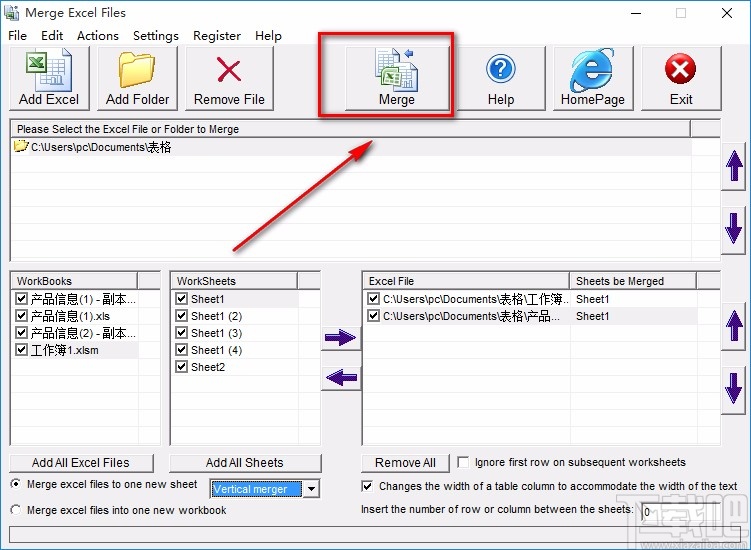751x550 pixels.
Task: Uncheck the first Excel File row 工作簿
Action: pyautogui.click(x=374, y=299)
